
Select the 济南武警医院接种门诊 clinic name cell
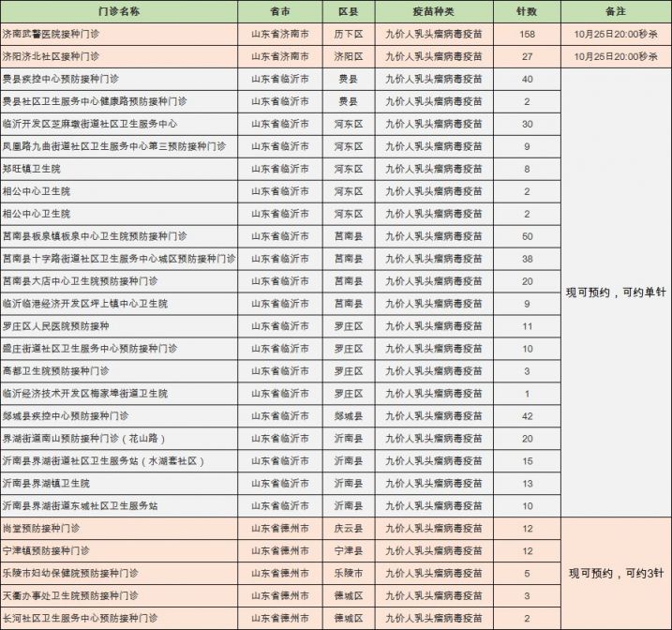[119, 35]
